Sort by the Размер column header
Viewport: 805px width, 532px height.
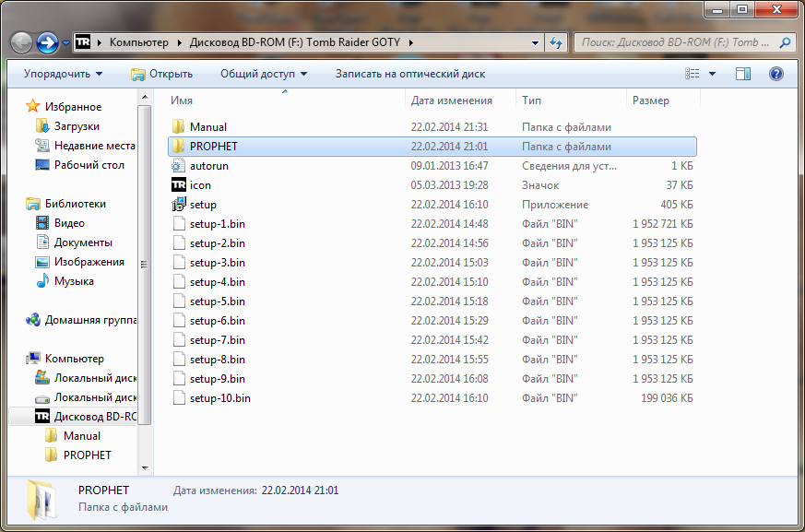click(651, 100)
